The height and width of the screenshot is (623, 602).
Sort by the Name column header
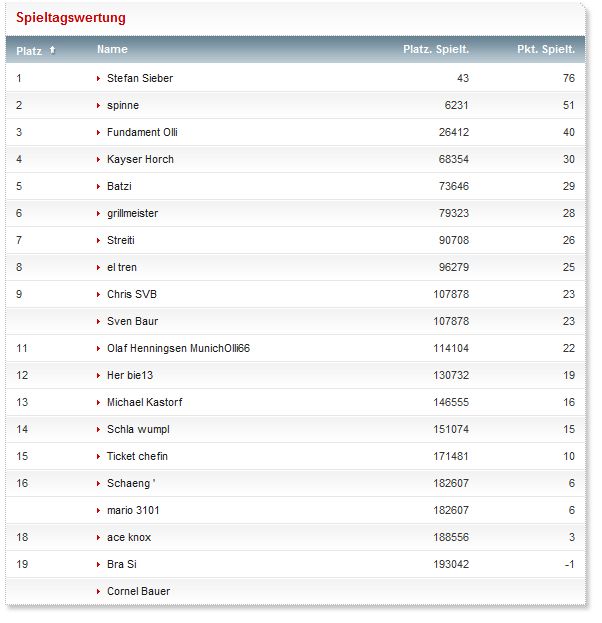click(112, 49)
